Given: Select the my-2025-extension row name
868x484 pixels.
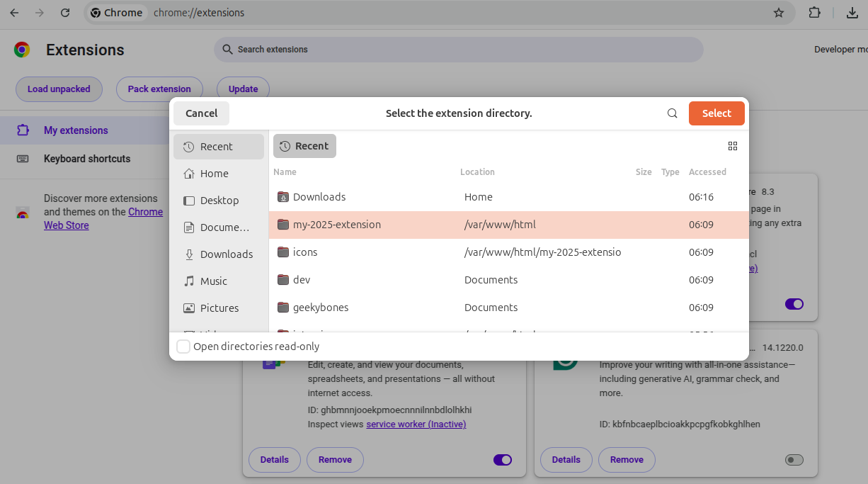Looking at the screenshot, I should click(x=337, y=225).
